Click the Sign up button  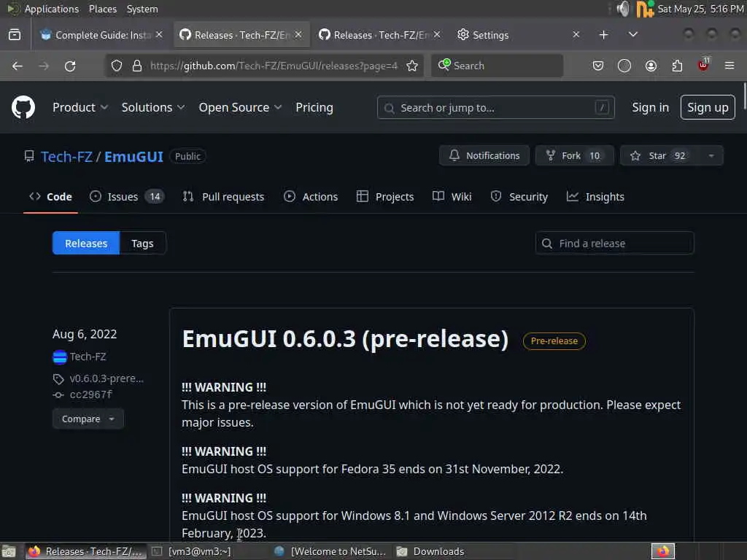pyautogui.click(x=708, y=108)
